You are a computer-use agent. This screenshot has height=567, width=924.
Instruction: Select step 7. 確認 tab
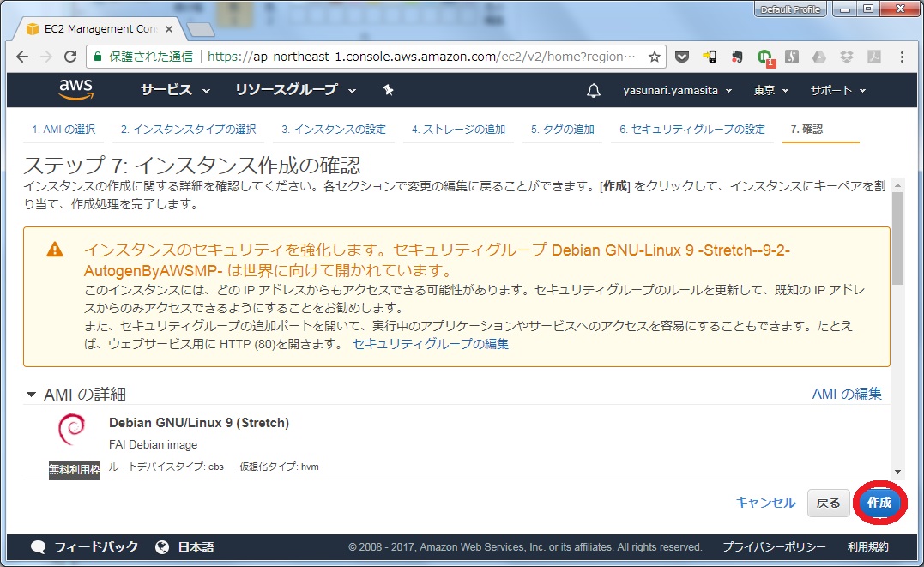coord(806,129)
